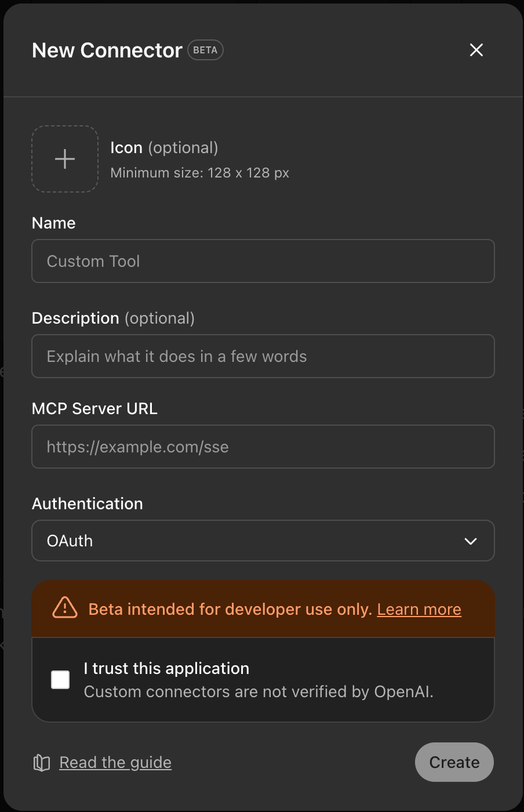524x812 pixels.
Task: Click the plus icon to upload connector icon
Action: 65,159
